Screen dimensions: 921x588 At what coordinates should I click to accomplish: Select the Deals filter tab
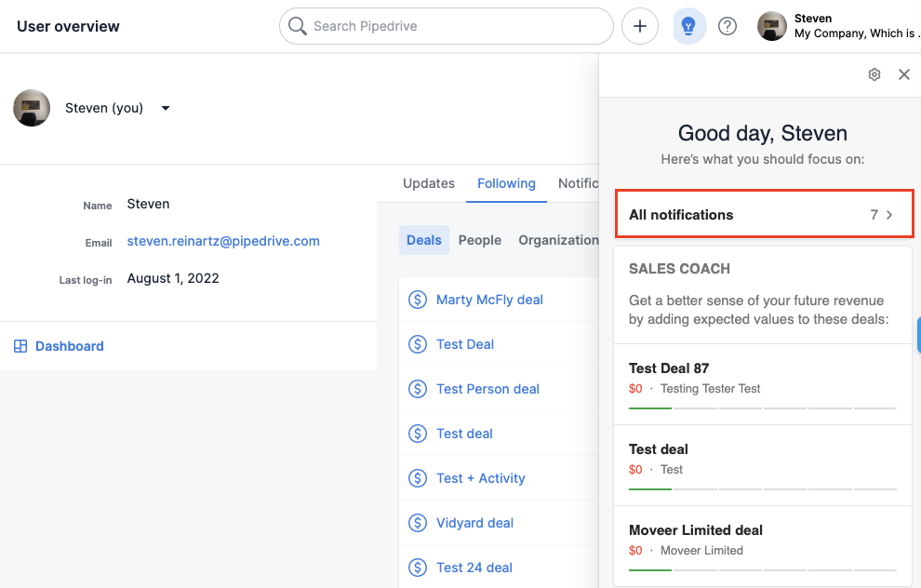pyautogui.click(x=424, y=240)
